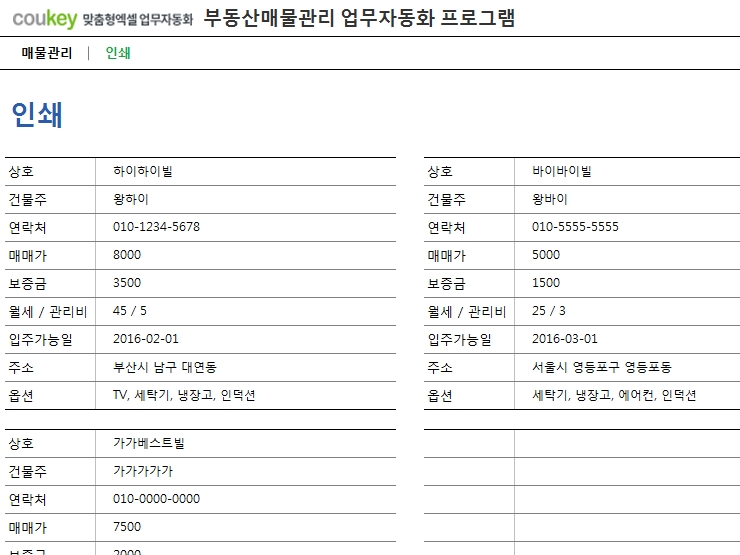Click the coukey logo
Image resolution: width=740 pixels, height=555 pixels.
coord(44,19)
